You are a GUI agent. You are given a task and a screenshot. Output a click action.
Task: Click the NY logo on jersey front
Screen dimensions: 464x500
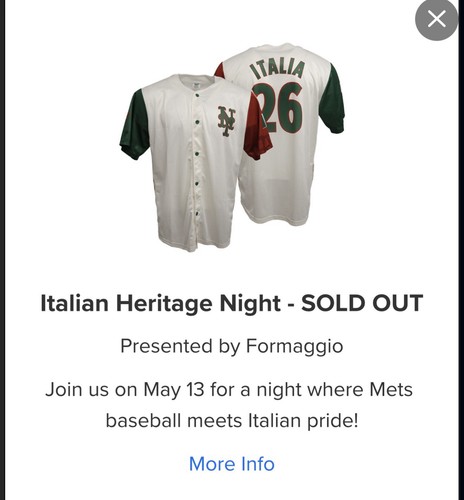tap(226, 121)
